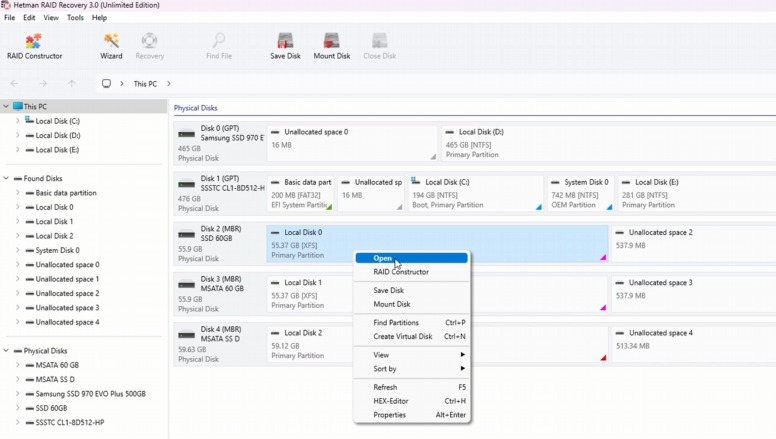
Task: Choose Save Disk in the context menu
Action: [x=411, y=290]
